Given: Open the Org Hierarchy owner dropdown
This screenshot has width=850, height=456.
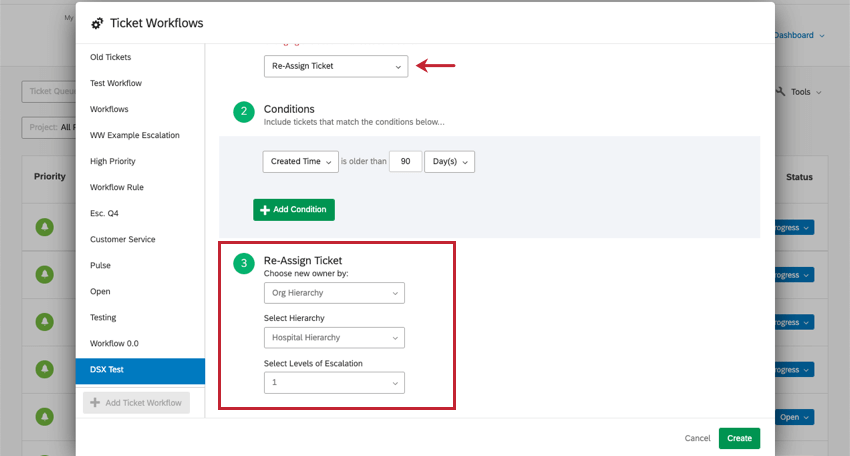Looking at the screenshot, I should 334,293.
